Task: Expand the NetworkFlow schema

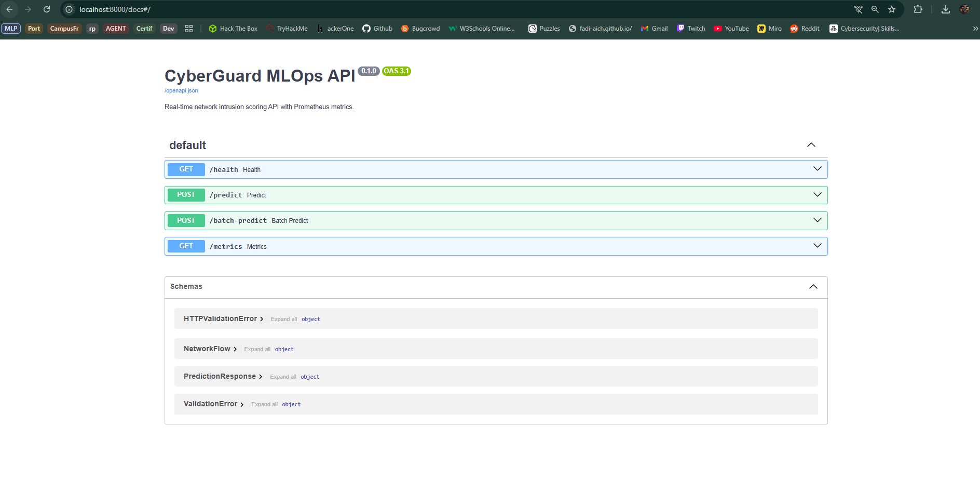Action: 210,349
